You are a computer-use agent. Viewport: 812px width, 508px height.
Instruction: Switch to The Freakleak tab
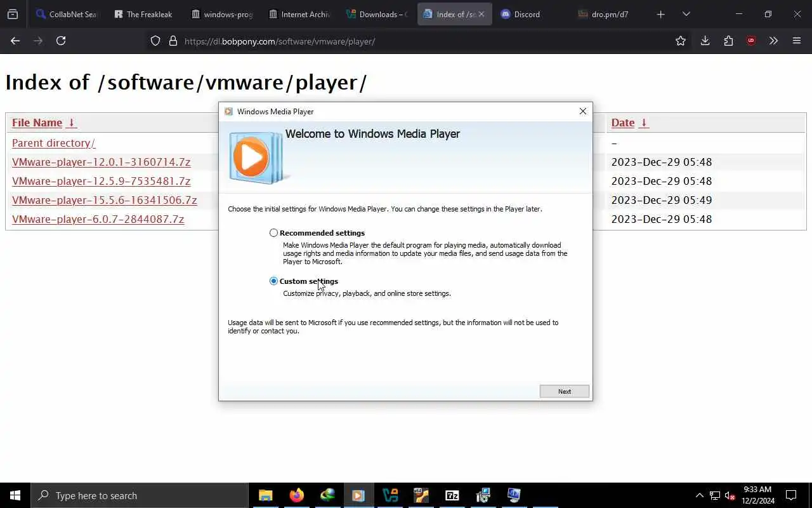[144, 14]
